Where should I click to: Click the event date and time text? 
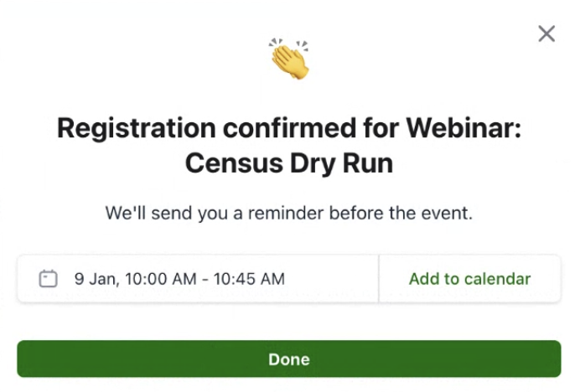(179, 279)
